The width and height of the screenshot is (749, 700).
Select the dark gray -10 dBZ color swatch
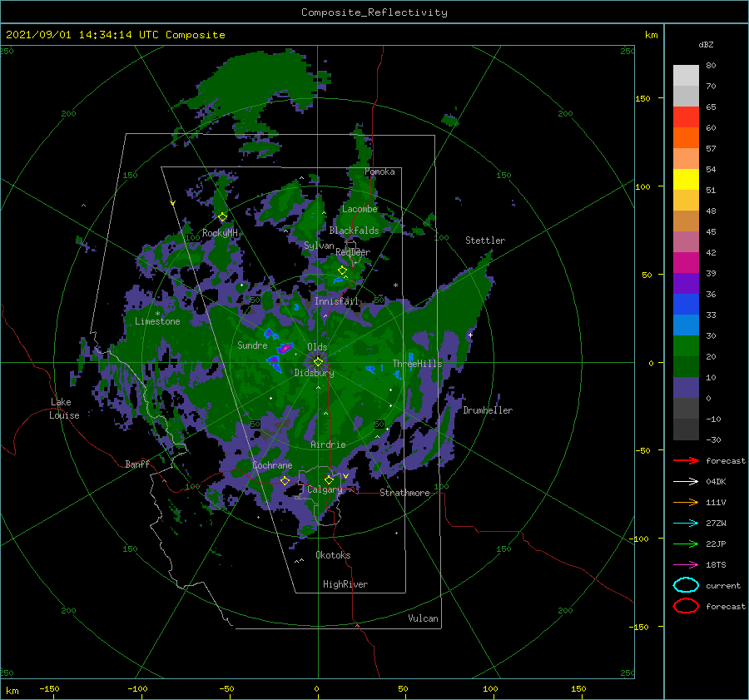tap(686, 429)
